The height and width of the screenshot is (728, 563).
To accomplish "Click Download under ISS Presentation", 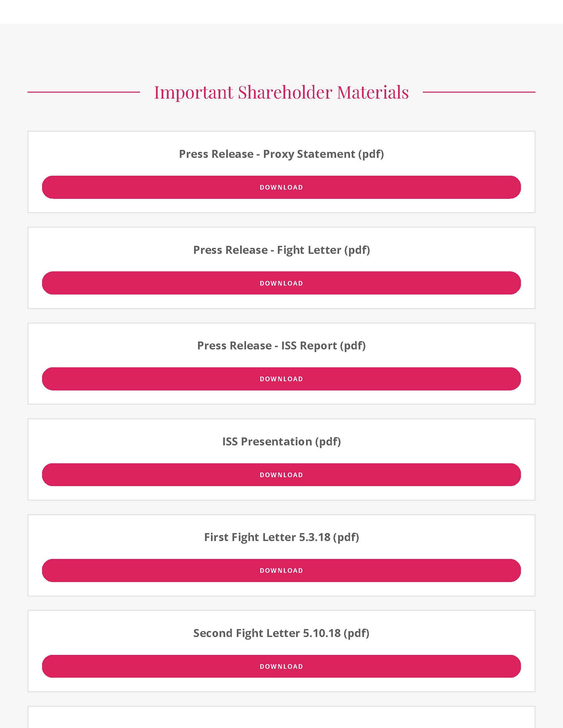I will [281, 475].
